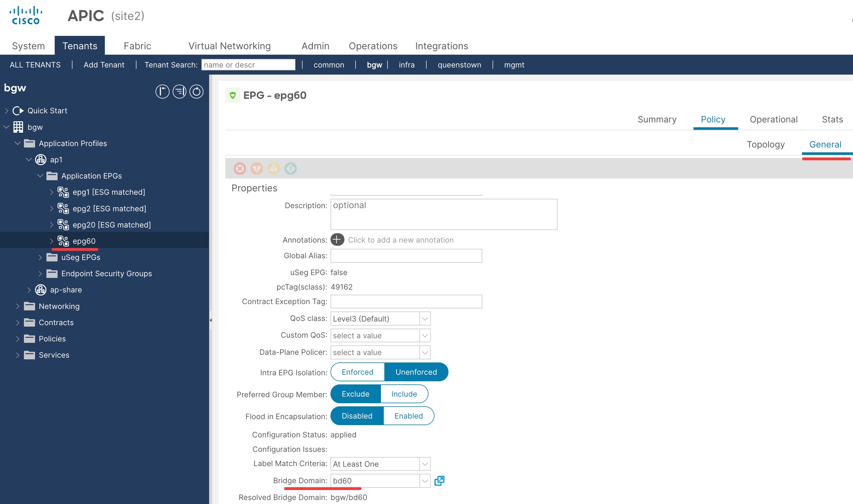This screenshot has height=504, width=853.
Task: Open the Custom QoS dropdown
Action: pos(425,335)
